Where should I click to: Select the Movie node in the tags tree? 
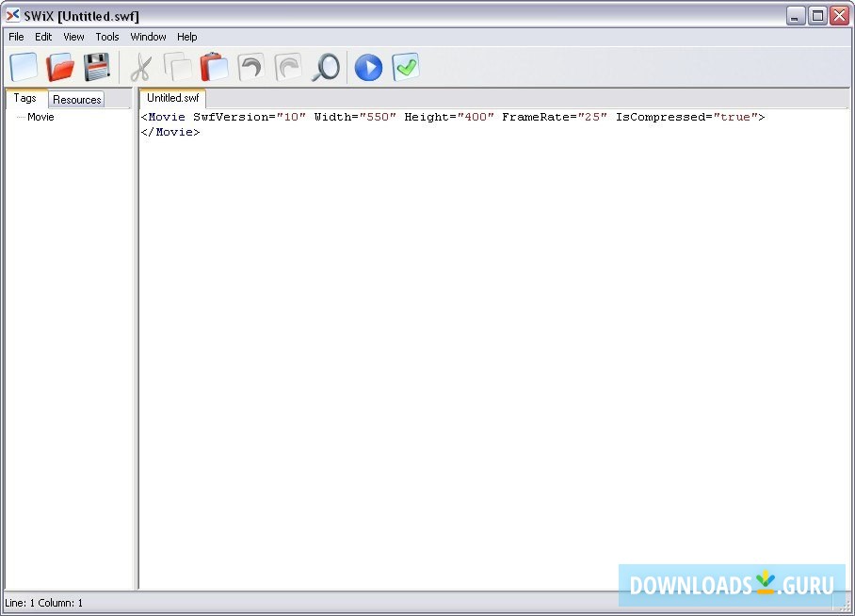40,117
